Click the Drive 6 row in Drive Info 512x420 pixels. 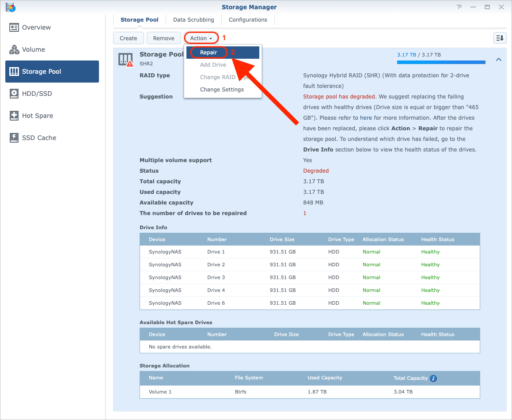310,303
